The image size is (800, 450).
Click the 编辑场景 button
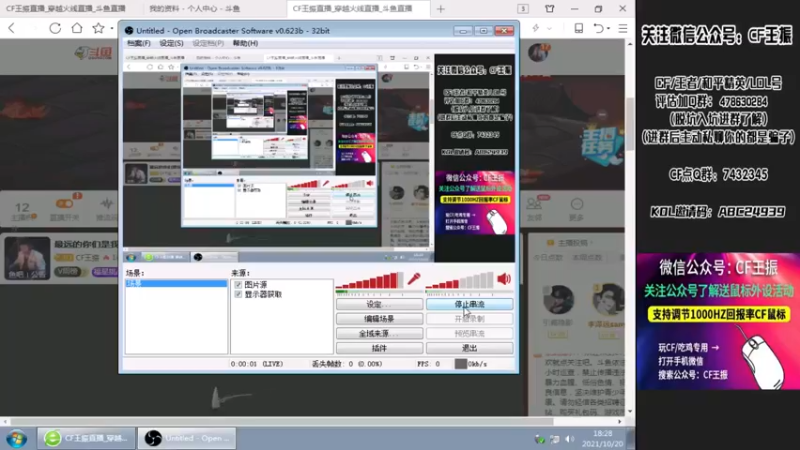[379, 319]
